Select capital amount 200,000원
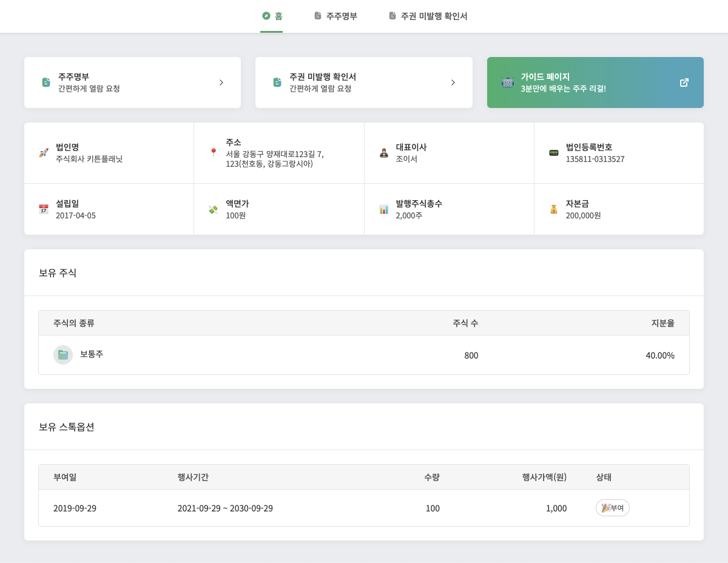This screenshot has width=728, height=563. [584, 215]
